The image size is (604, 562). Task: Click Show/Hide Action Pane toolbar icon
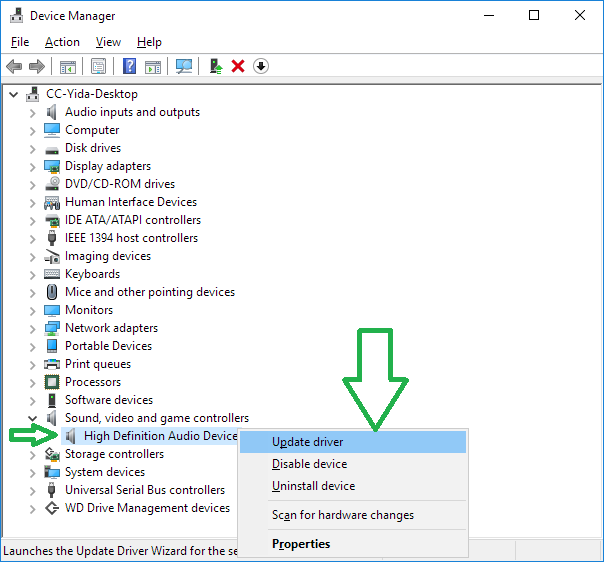click(x=153, y=67)
